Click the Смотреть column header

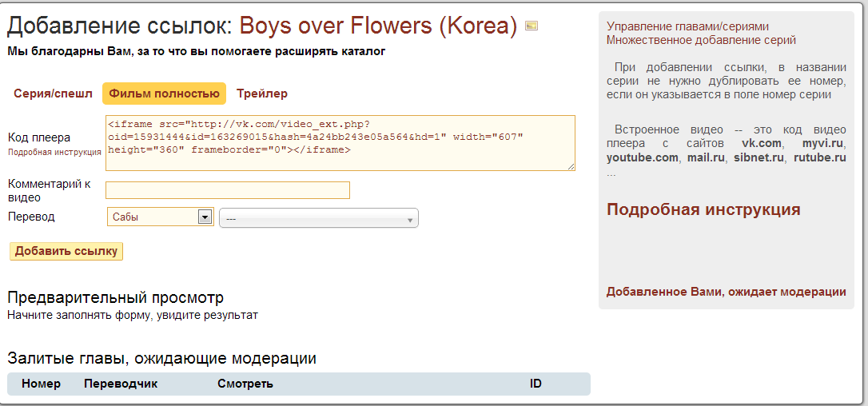pyautogui.click(x=245, y=384)
